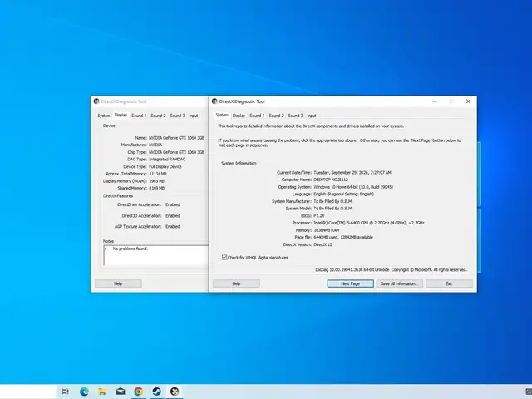The width and height of the screenshot is (532, 399).
Task: Click the back window's DirectX Diagnostic Tool title
Action: (124, 101)
